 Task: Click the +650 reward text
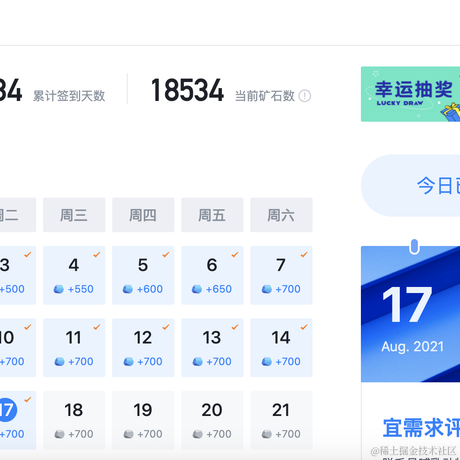[219, 289]
